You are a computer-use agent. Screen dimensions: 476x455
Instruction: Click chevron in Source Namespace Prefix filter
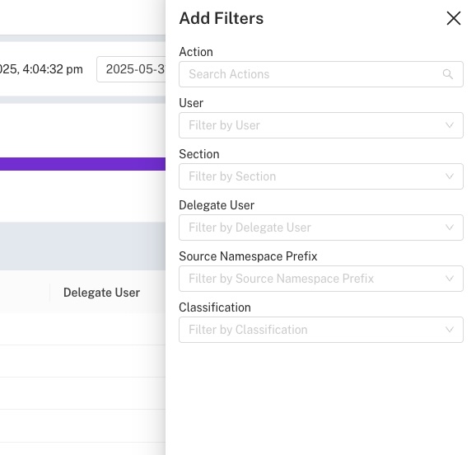tap(450, 279)
